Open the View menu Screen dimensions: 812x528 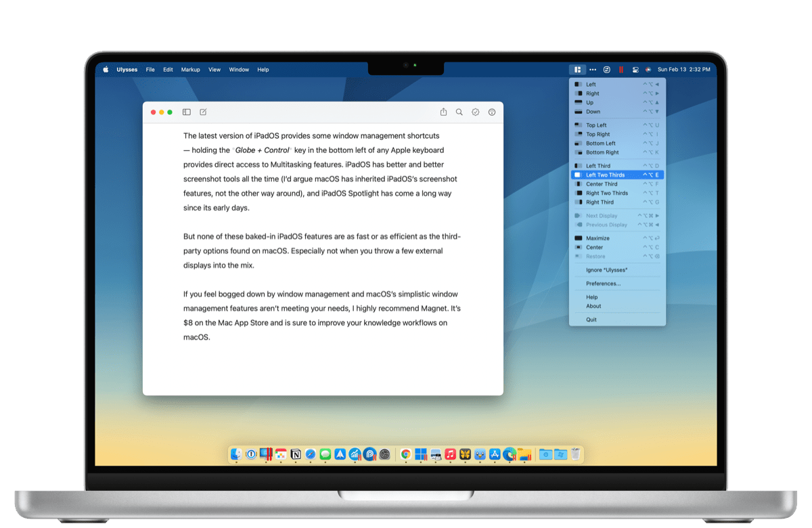[215, 70]
